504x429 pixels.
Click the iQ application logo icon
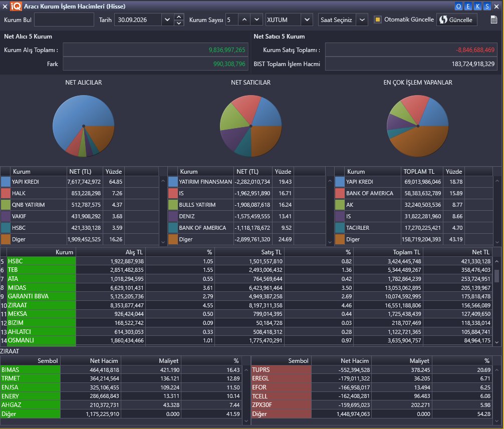click(x=16, y=6)
